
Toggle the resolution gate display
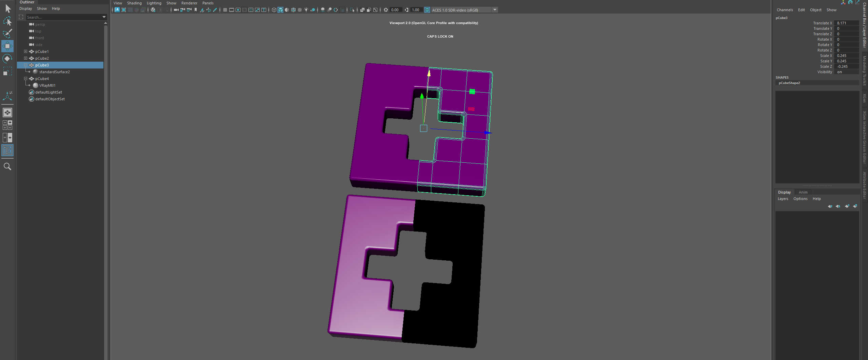click(238, 10)
